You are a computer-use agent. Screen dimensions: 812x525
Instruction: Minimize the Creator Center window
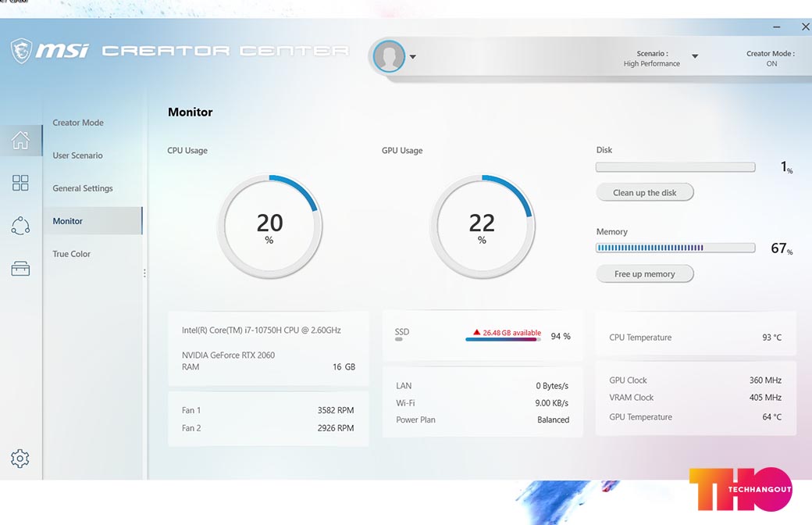pos(776,27)
